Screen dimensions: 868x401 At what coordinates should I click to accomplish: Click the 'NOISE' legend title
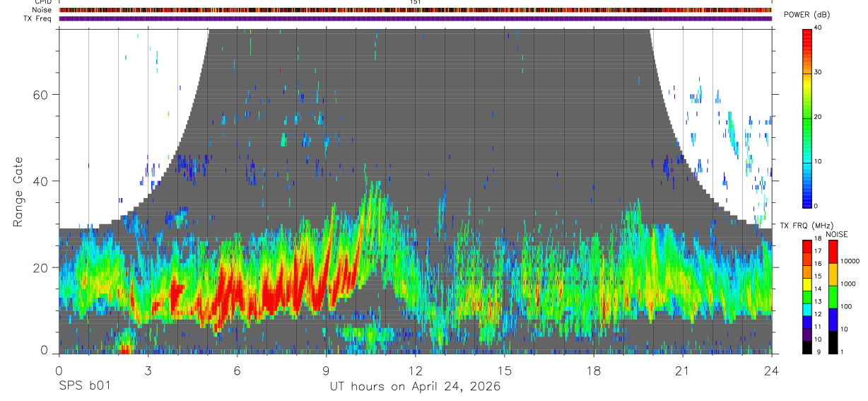[x=836, y=233]
